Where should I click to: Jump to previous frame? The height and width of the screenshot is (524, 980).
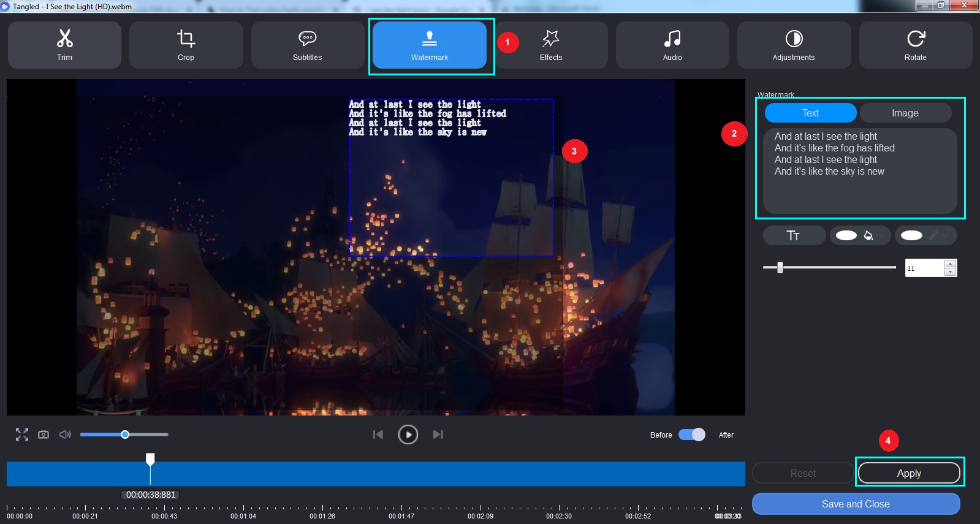pos(378,435)
